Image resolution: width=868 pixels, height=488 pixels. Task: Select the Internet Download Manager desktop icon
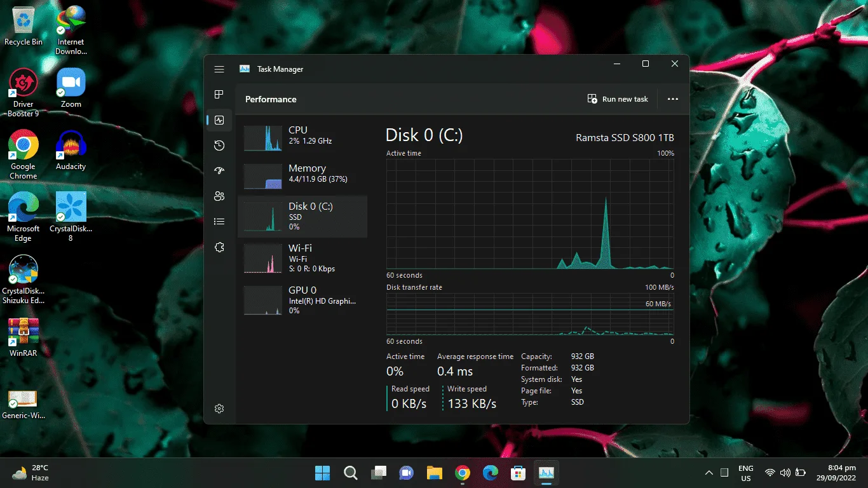pyautogui.click(x=71, y=30)
